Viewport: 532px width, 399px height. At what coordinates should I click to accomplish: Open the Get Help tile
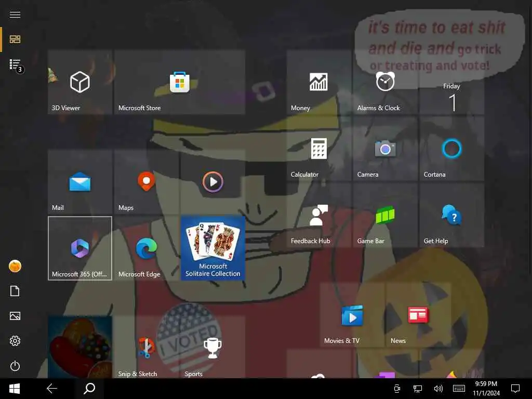point(452,215)
